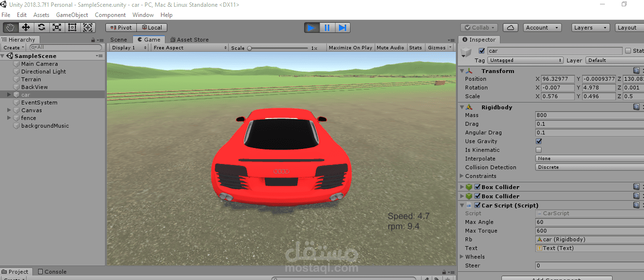Open SampleScene options menu icon

pyautogui.click(x=100, y=56)
